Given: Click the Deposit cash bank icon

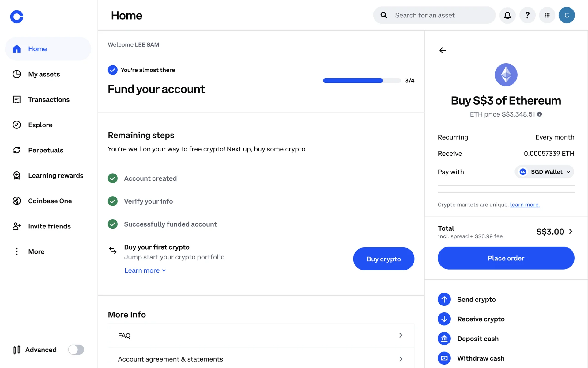Looking at the screenshot, I should tap(444, 339).
